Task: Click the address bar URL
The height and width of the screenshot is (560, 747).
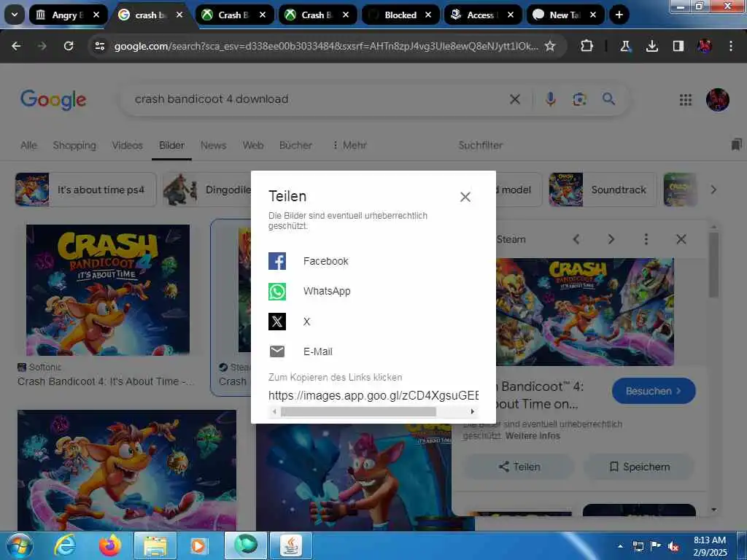Action: 326,46
